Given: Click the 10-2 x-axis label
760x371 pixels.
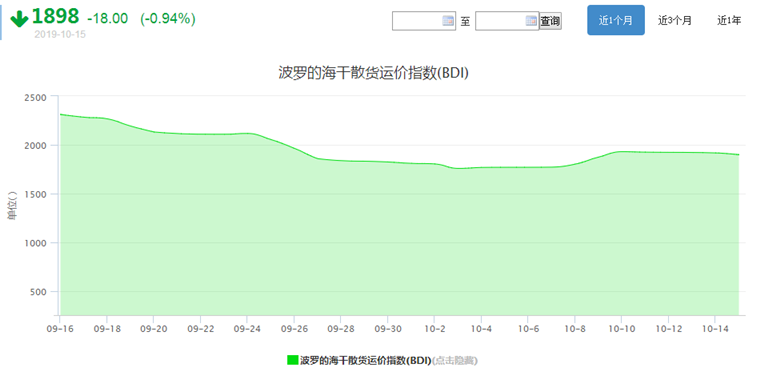Looking at the screenshot, I should pos(434,329).
